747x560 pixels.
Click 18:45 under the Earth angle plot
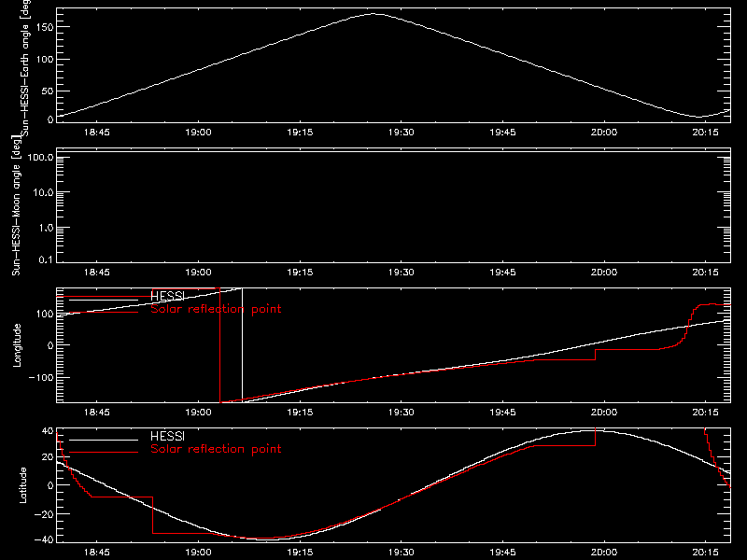(97, 133)
